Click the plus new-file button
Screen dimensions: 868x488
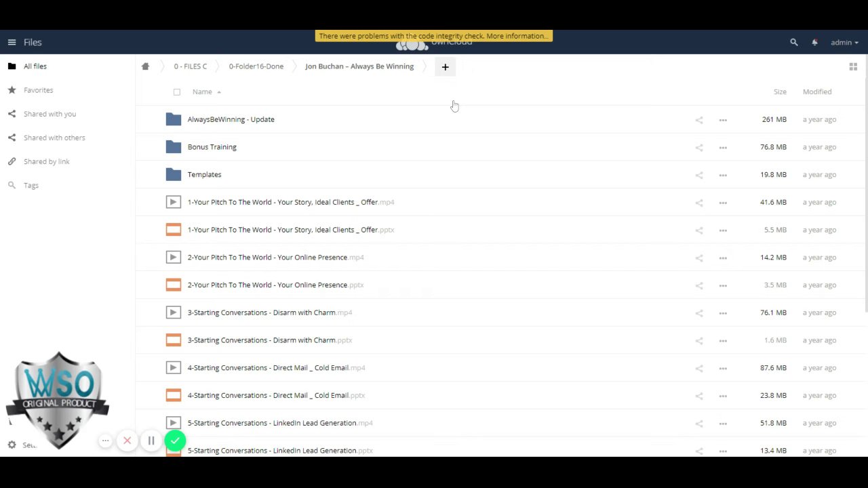(446, 66)
